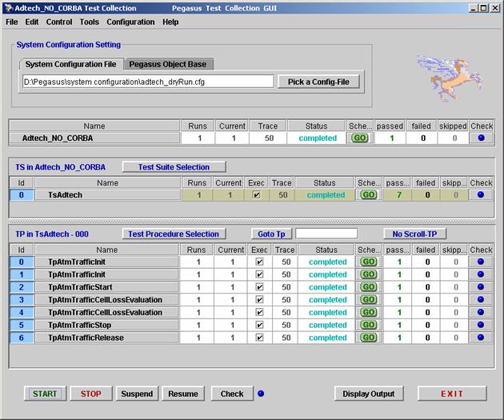
Task: Click Check dot in TpAtmTrafficInit row id 0
Action: click(x=481, y=262)
